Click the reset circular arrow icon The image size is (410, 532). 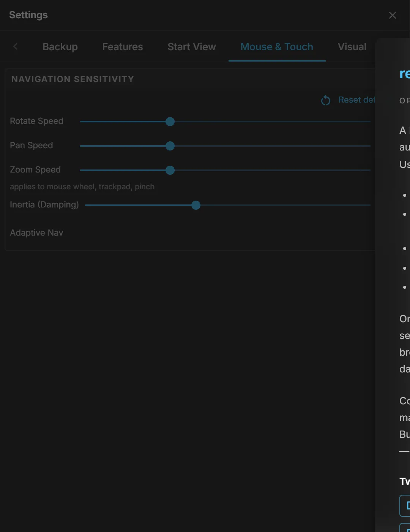(x=326, y=100)
